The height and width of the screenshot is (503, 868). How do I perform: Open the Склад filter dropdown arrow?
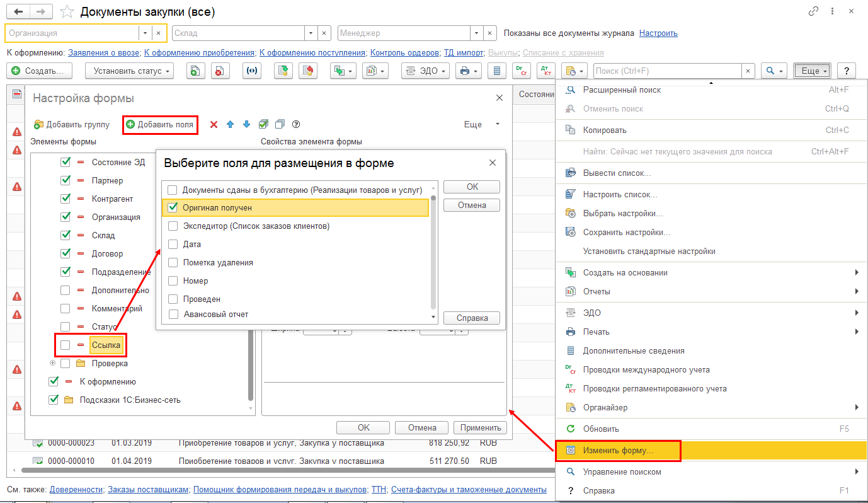pos(311,33)
